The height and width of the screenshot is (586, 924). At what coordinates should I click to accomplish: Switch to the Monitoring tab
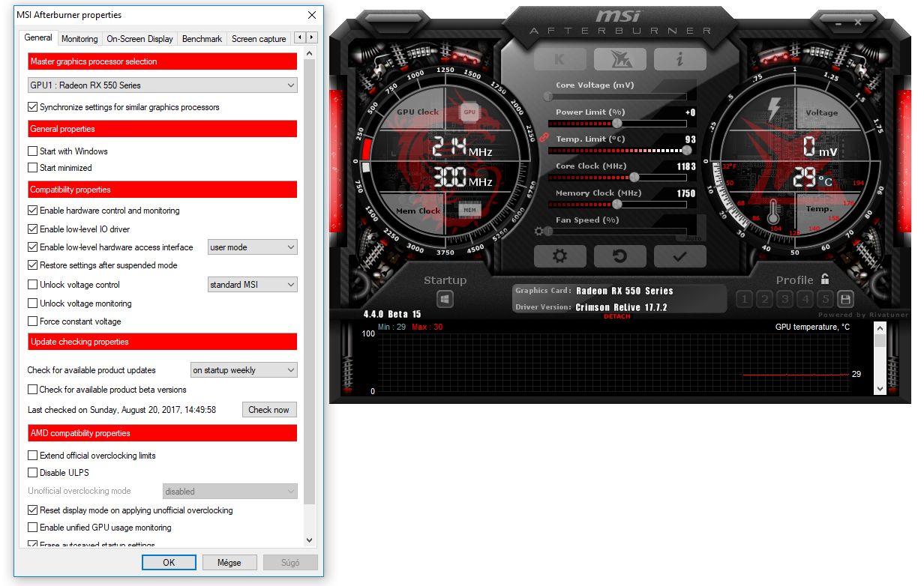pyautogui.click(x=79, y=39)
